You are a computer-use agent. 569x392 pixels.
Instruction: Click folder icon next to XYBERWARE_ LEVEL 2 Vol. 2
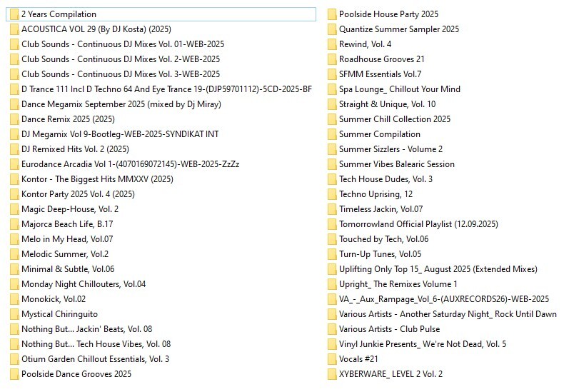(332, 374)
